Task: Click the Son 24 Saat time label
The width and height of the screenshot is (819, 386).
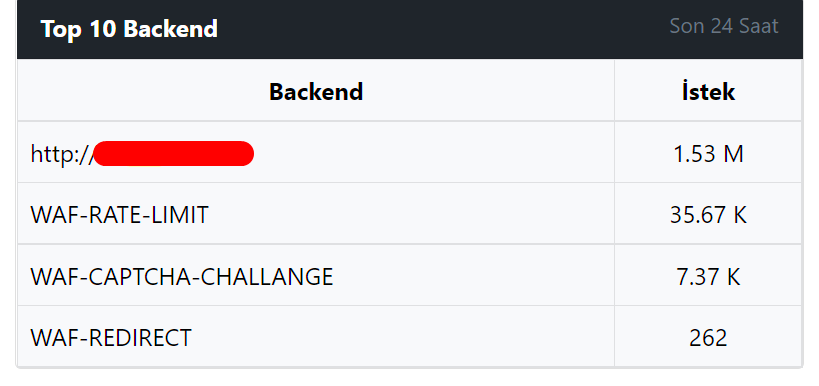Action: pos(724,26)
